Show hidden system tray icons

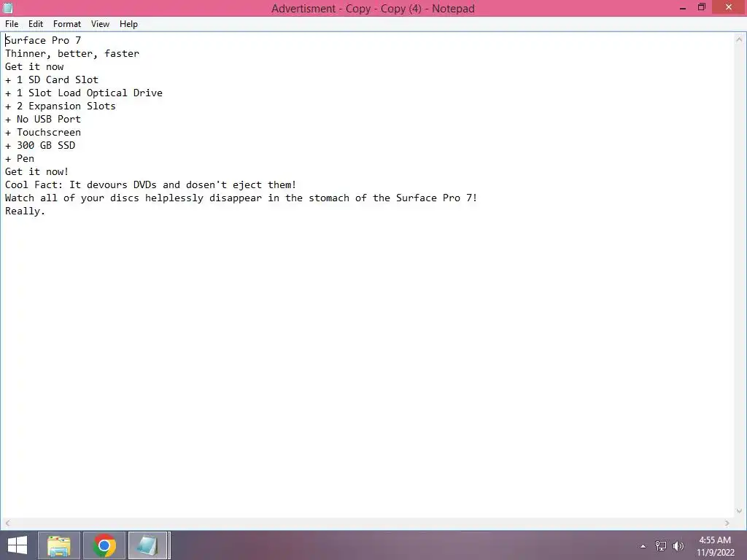click(643, 546)
